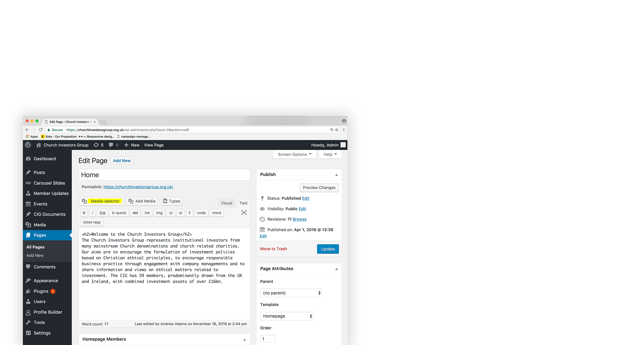Click the bold formatting icon
Screen dimensions: 644x345
point(85,212)
